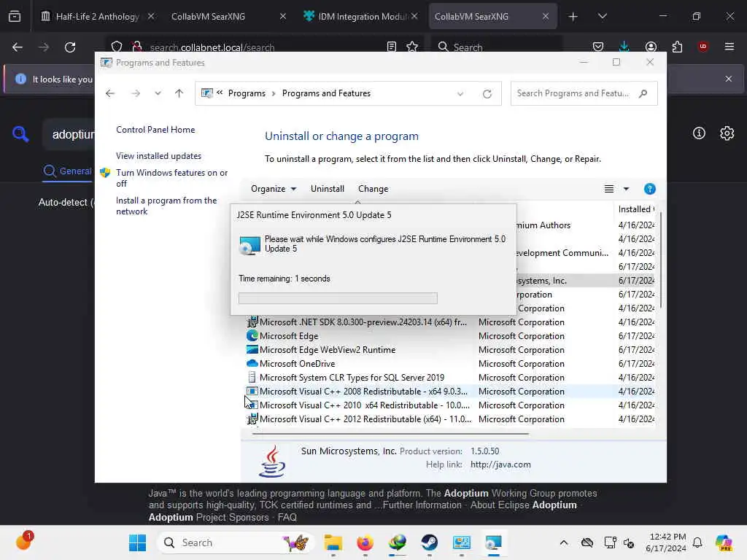Open Install a program from the network
Viewport: 747px width, 560px height.
point(166,206)
